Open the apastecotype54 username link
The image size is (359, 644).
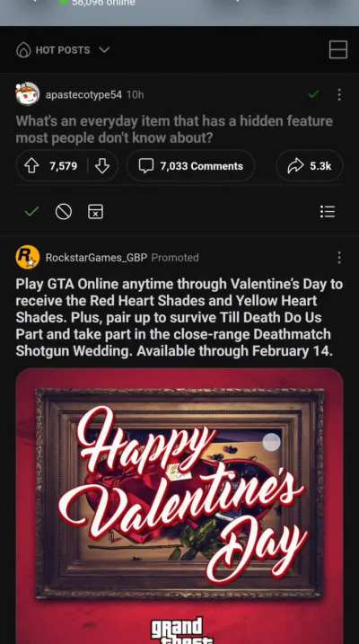pyautogui.click(x=83, y=95)
